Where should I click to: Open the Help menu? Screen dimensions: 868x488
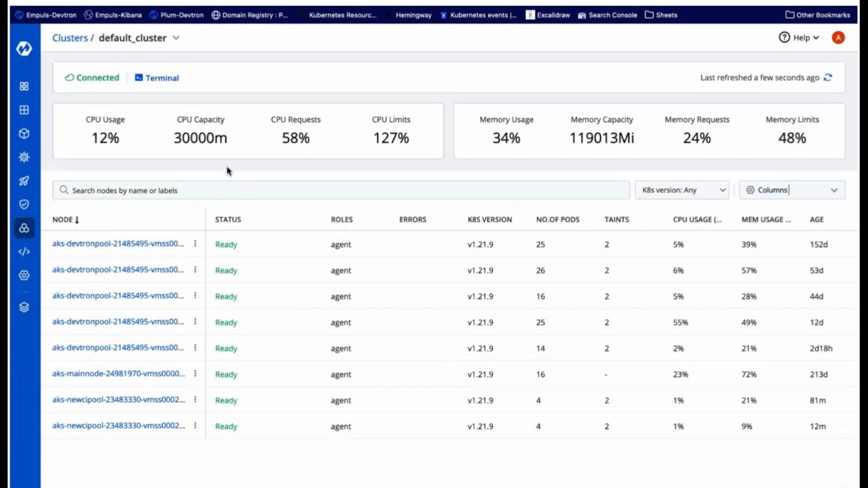[799, 38]
